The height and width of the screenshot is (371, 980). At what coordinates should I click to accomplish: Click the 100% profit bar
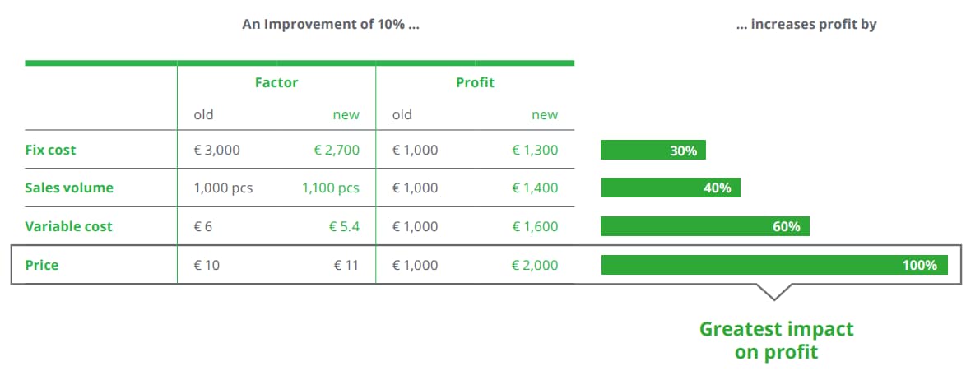click(x=774, y=265)
